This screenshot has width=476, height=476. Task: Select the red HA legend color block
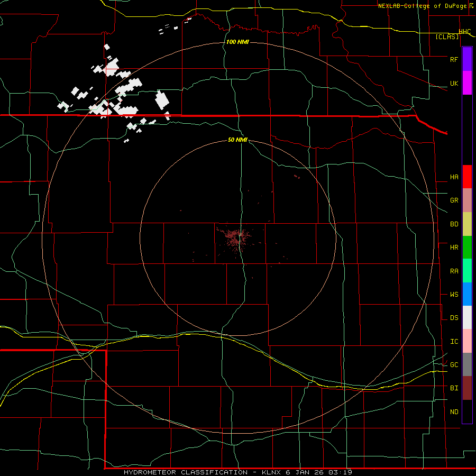[467, 177]
